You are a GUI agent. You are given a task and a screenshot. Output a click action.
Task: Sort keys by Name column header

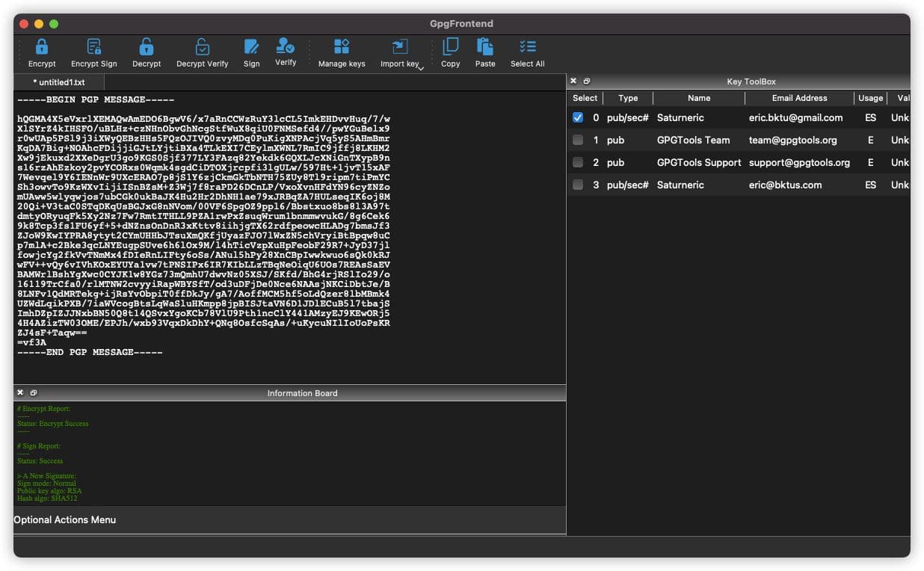click(699, 98)
